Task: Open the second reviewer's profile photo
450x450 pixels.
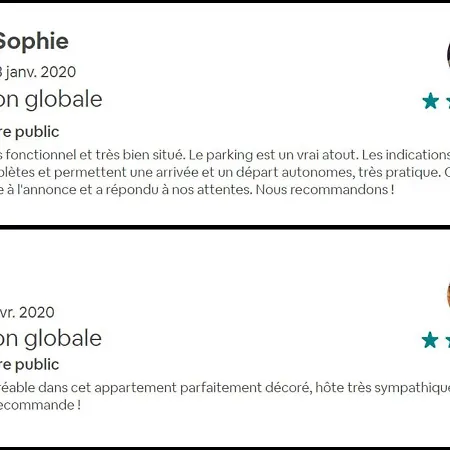Action: [448, 295]
